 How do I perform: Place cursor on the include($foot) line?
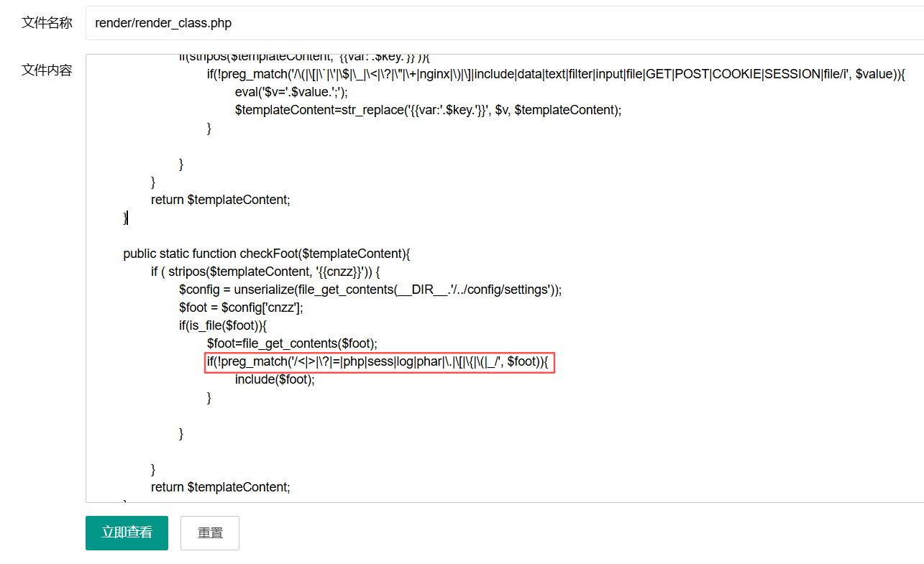[x=275, y=379]
